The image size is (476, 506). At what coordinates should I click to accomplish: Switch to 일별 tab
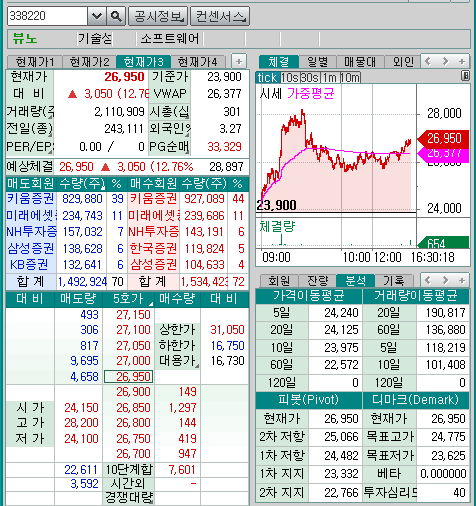tap(317, 62)
